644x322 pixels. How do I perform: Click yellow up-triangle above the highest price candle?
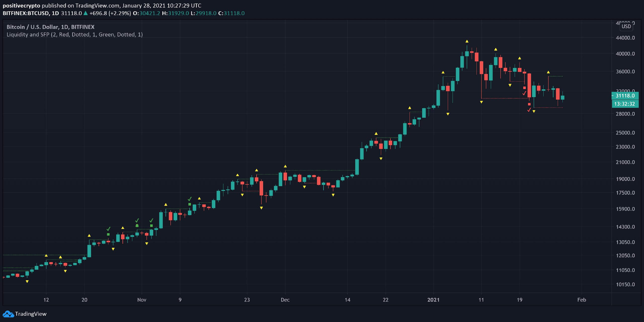467,41
